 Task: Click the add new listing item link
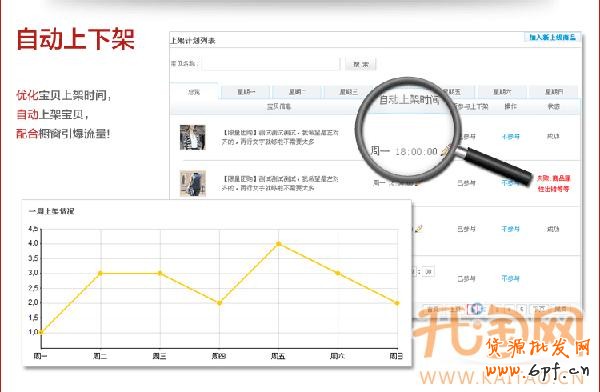[552, 37]
